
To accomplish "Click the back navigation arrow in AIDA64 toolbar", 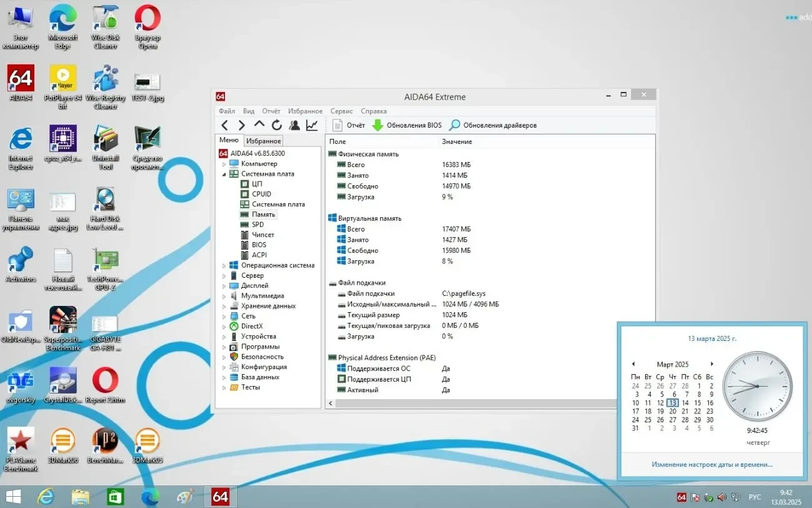I will (225, 124).
